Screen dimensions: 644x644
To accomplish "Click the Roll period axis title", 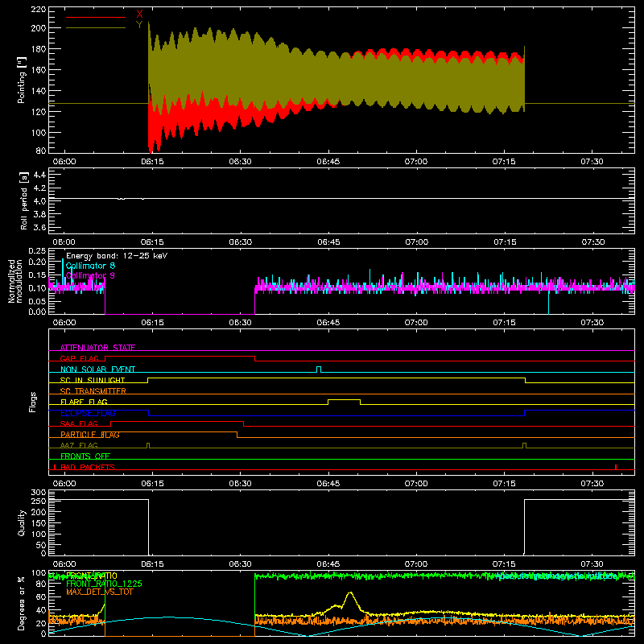I will pyautogui.click(x=24, y=200).
